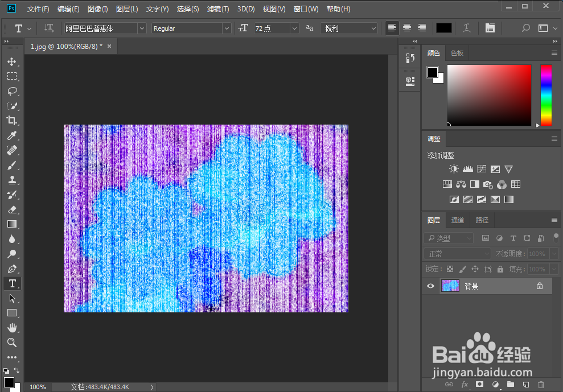
Task: Select the Brush tool
Action: click(12, 165)
